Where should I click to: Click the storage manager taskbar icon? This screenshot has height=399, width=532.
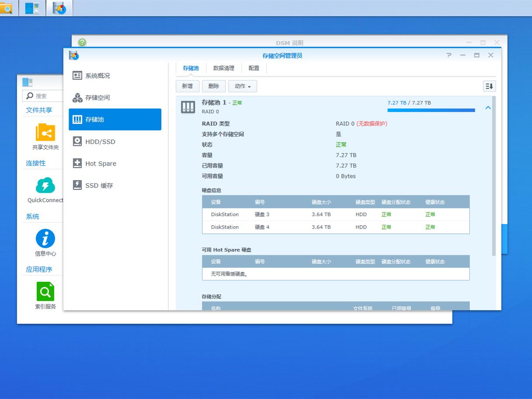59,8
